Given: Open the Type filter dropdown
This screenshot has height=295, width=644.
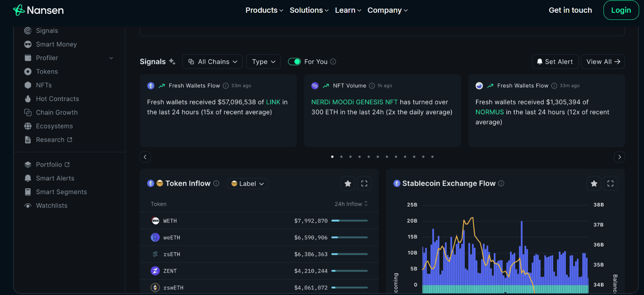Looking at the screenshot, I should point(264,62).
